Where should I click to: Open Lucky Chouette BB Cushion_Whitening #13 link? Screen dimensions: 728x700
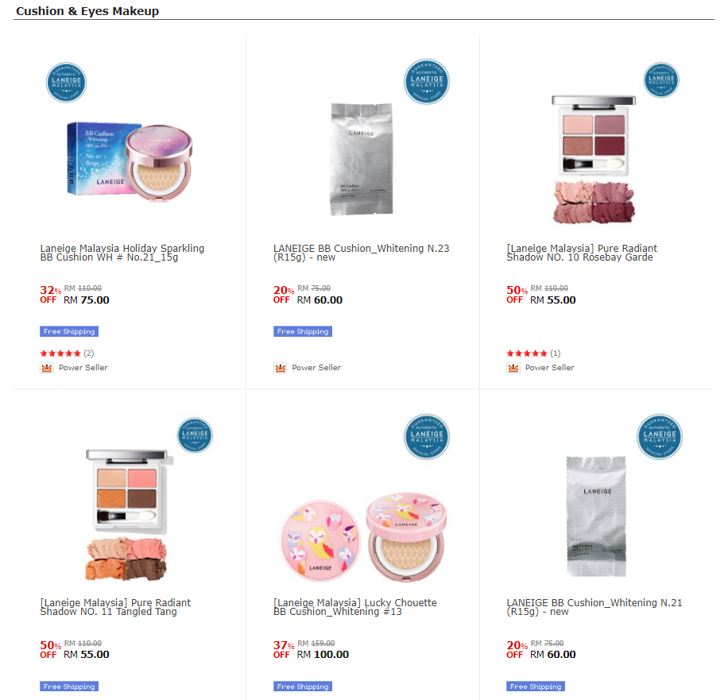(x=355, y=607)
